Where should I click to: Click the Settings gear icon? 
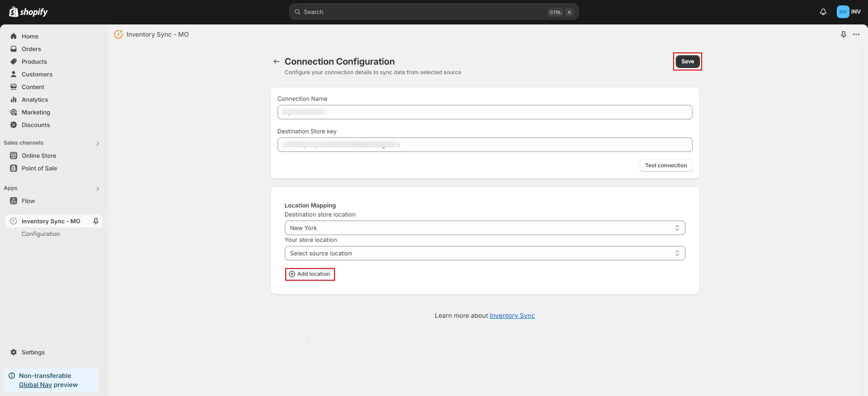14,352
